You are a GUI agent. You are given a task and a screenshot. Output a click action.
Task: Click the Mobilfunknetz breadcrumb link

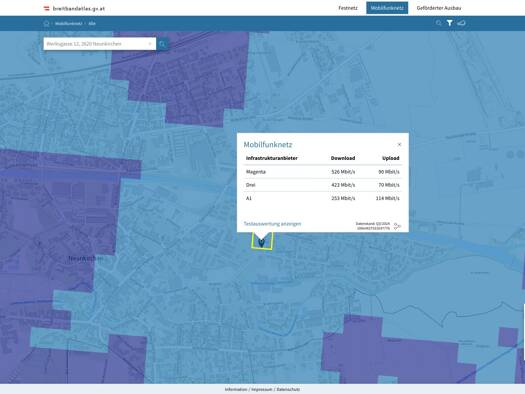click(x=69, y=23)
